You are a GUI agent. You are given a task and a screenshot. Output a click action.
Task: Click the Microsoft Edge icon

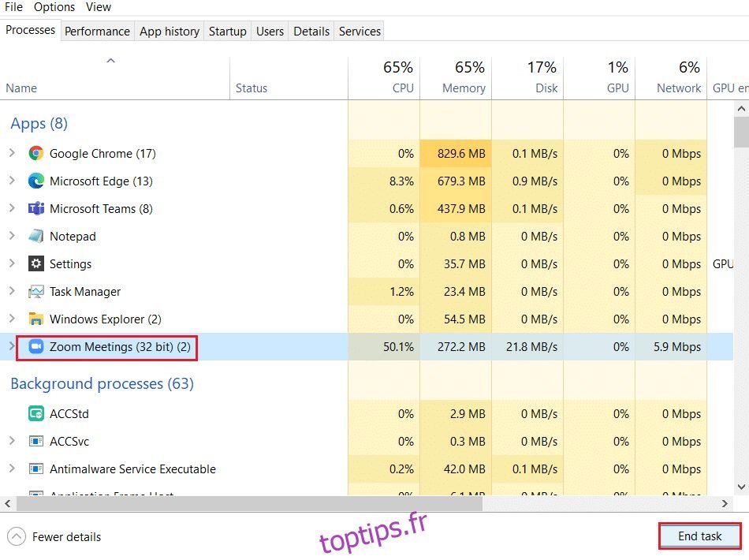pos(35,181)
